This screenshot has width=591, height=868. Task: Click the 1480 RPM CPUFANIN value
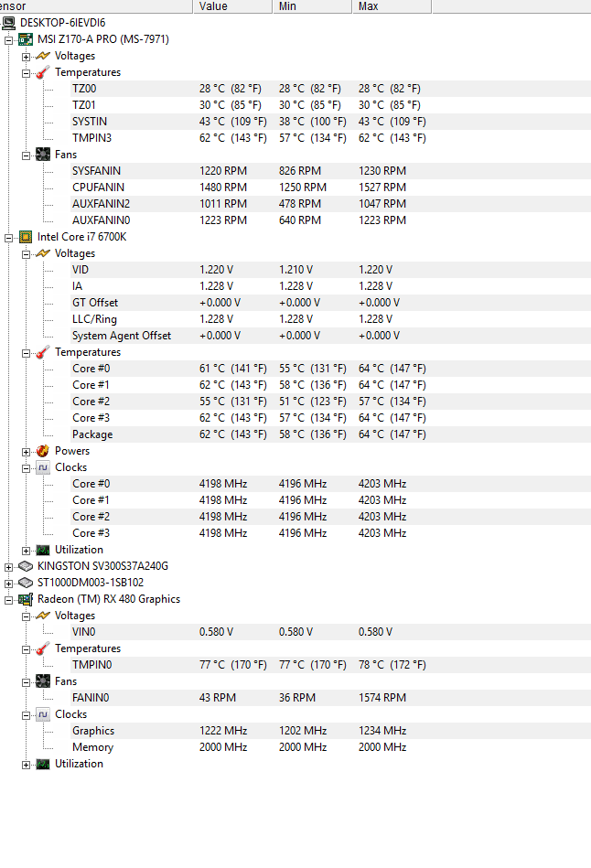click(223, 188)
